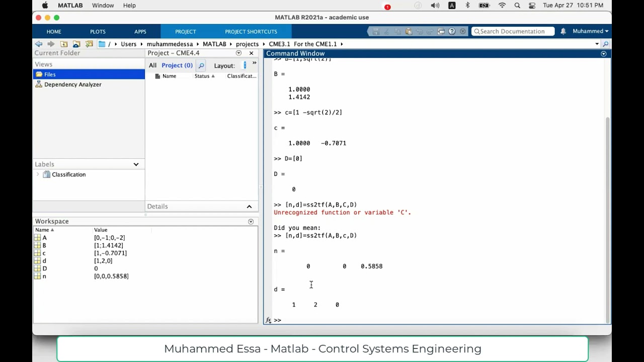
Task: Click the Wi-Fi status icon
Action: [x=502, y=6]
